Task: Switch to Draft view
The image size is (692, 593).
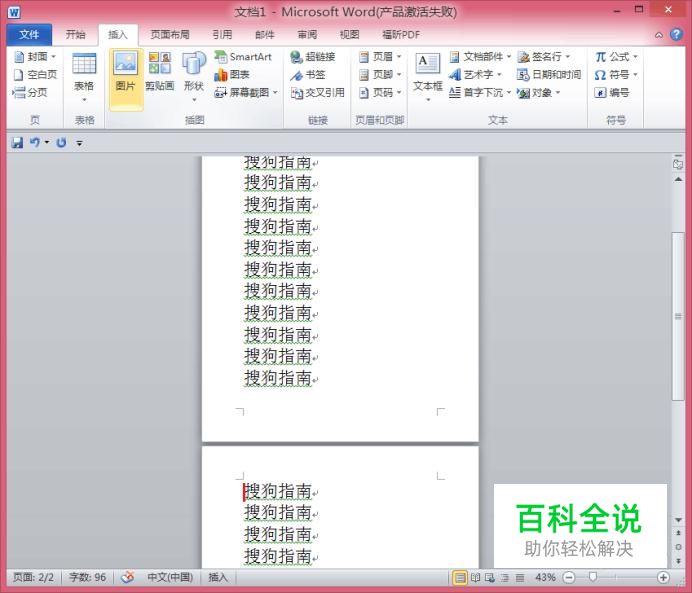Action: point(520,577)
